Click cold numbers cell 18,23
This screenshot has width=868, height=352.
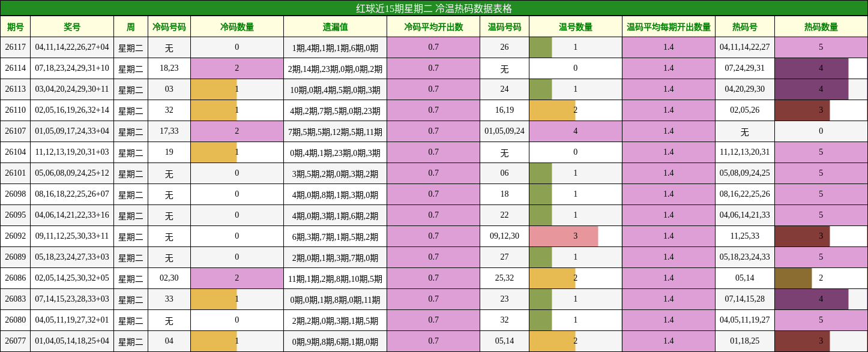[x=169, y=68]
